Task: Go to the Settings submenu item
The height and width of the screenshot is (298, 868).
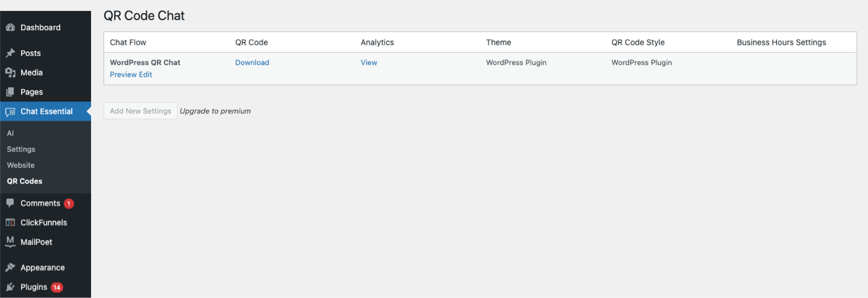Action: coord(21,149)
